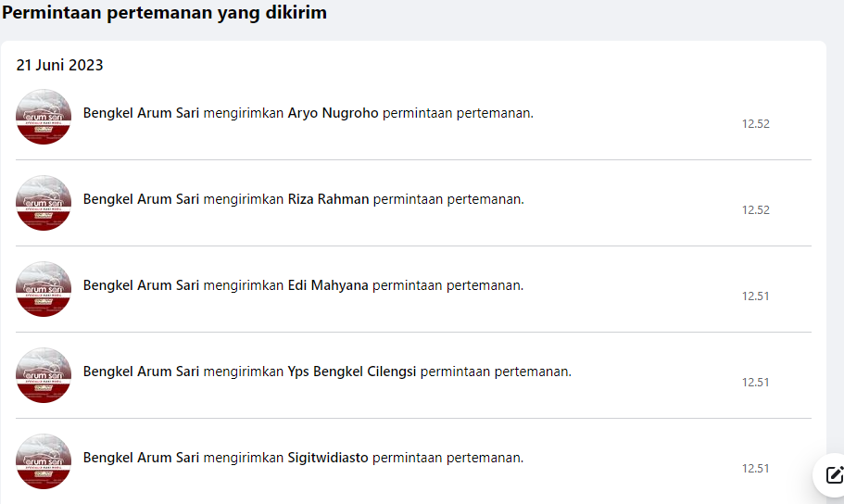Click the 12.51 timestamp for Edi Mahyana

755,296
